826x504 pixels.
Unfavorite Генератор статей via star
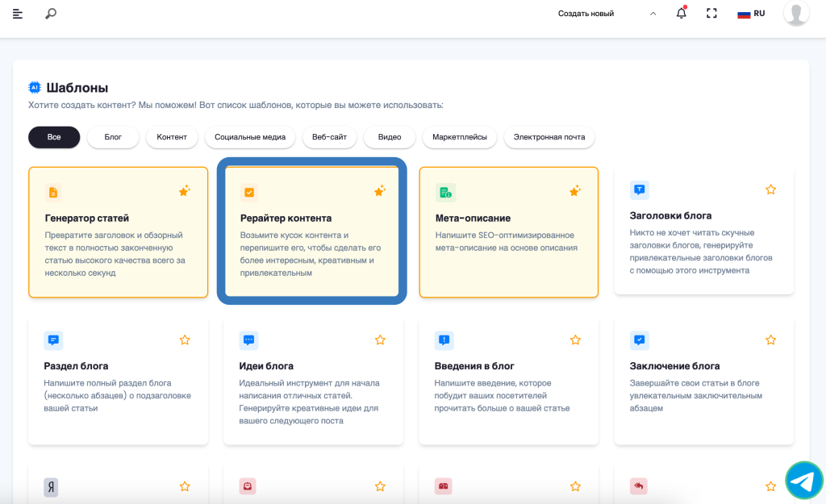pyautogui.click(x=185, y=190)
